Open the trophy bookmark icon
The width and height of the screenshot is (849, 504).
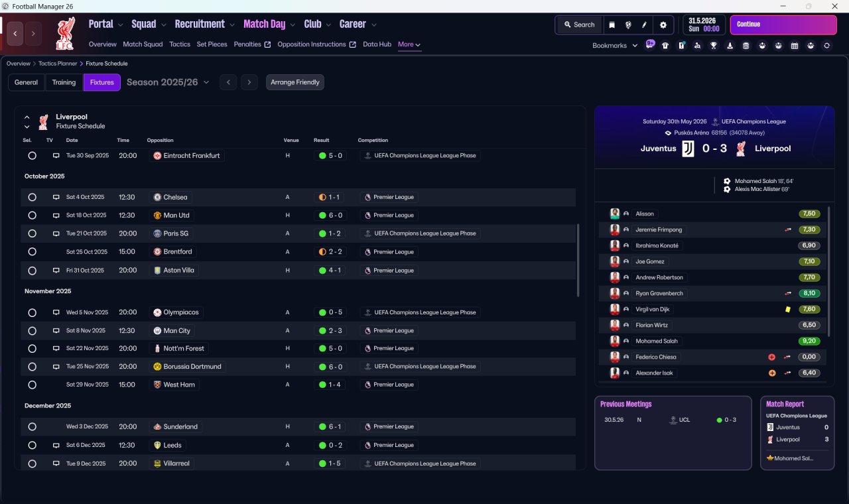point(713,46)
